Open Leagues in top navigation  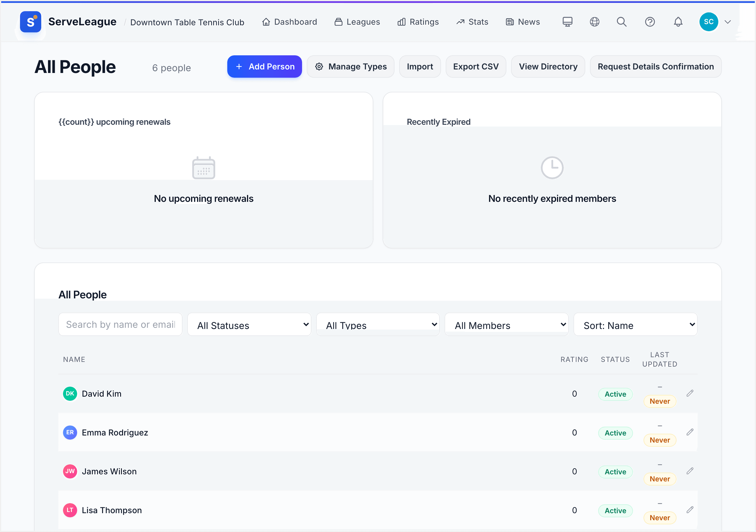357,22
